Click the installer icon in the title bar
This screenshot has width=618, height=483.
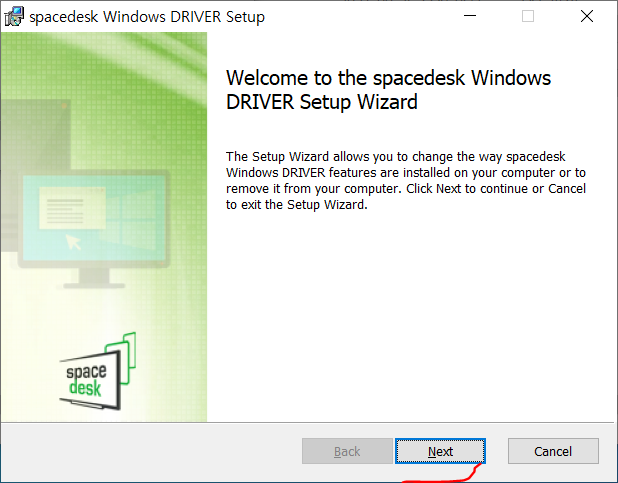tap(14, 17)
